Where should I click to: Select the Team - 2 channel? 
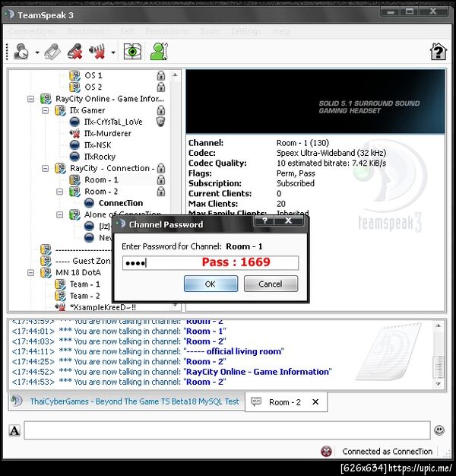click(85, 296)
